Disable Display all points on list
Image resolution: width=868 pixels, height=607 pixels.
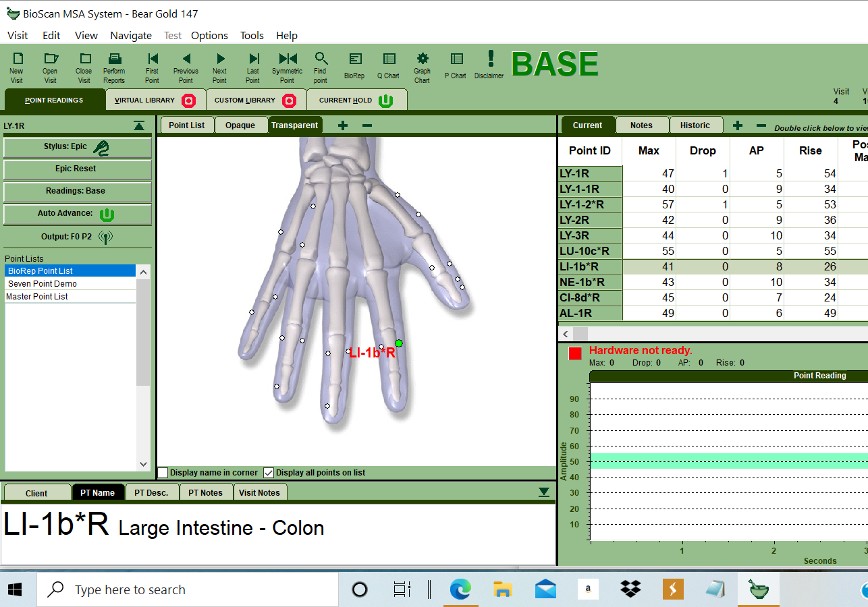coord(269,472)
